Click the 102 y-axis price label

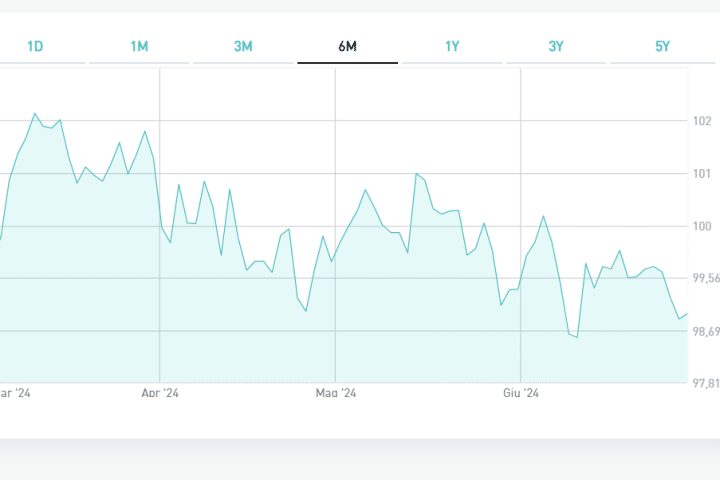[x=701, y=121]
